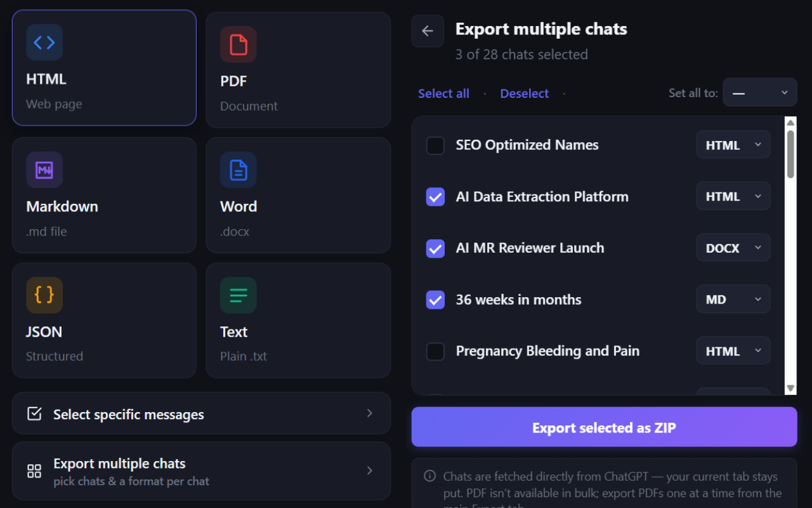Viewport: 812px width, 508px height.
Task: Click the info icon in the notice box
Action: click(x=430, y=476)
